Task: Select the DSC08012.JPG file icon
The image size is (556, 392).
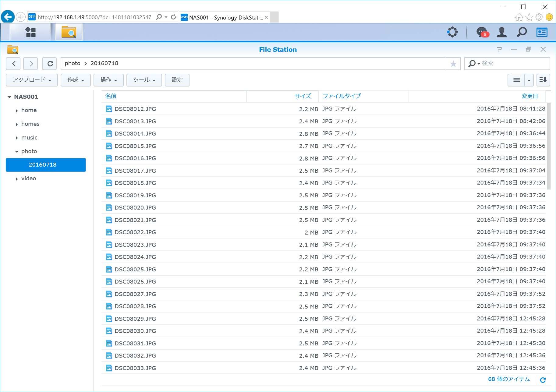Action: (109, 109)
